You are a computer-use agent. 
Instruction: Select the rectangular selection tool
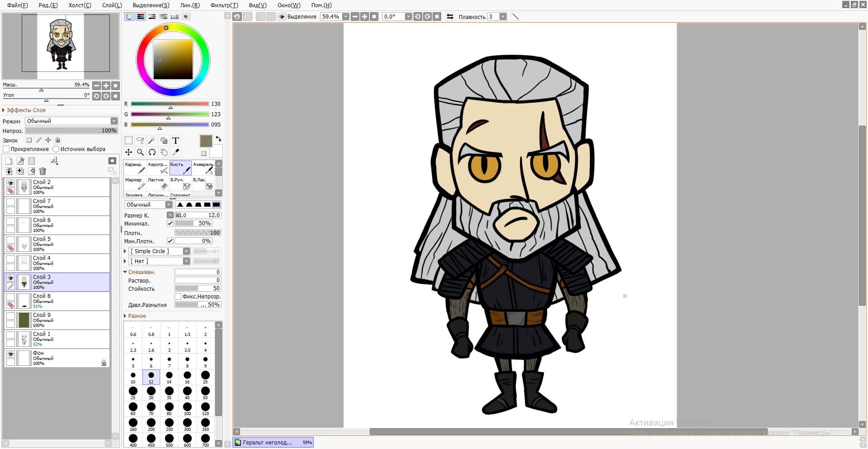point(129,141)
